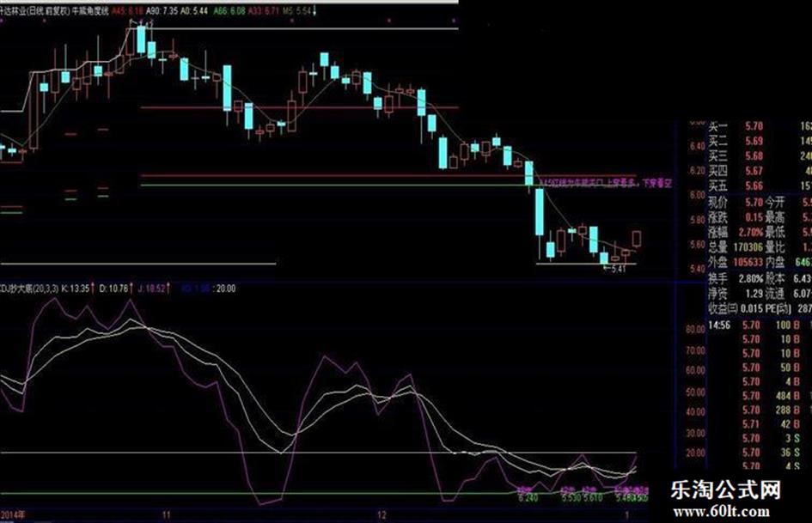The width and height of the screenshot is (812, 523).
Task: Click the 买三 bid price 5.68
Action: [x=754, y=155]
